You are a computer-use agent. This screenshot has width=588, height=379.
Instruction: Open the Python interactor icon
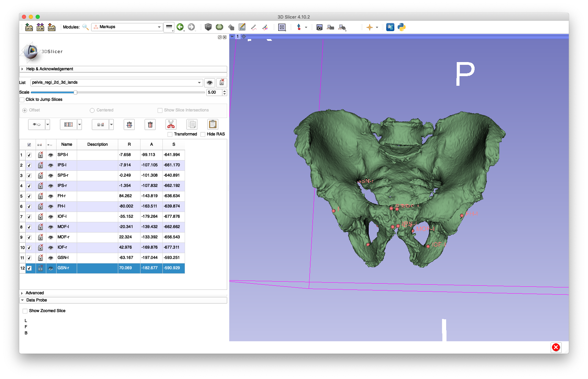coord(402,27)
